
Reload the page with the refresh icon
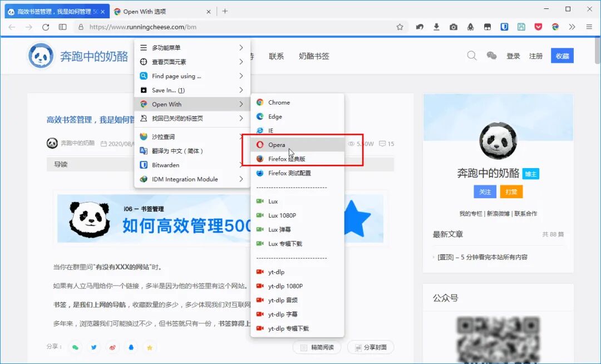(x=46, y=27)
